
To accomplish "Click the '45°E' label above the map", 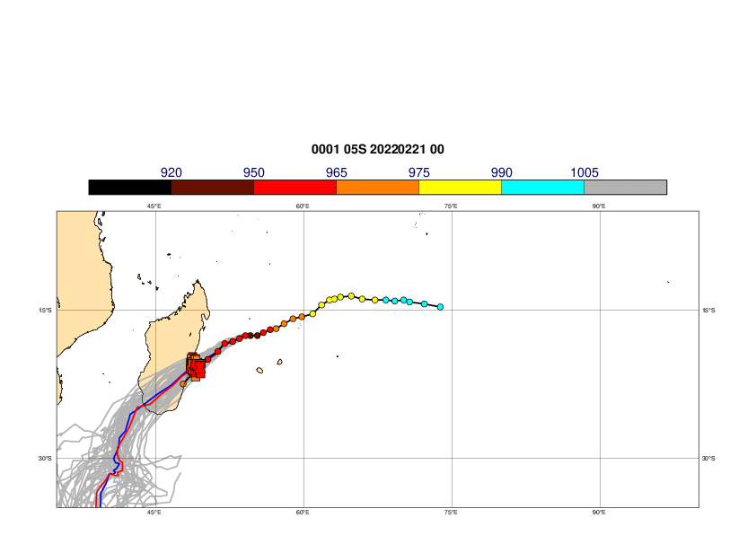I will click(x=154, y=206).
